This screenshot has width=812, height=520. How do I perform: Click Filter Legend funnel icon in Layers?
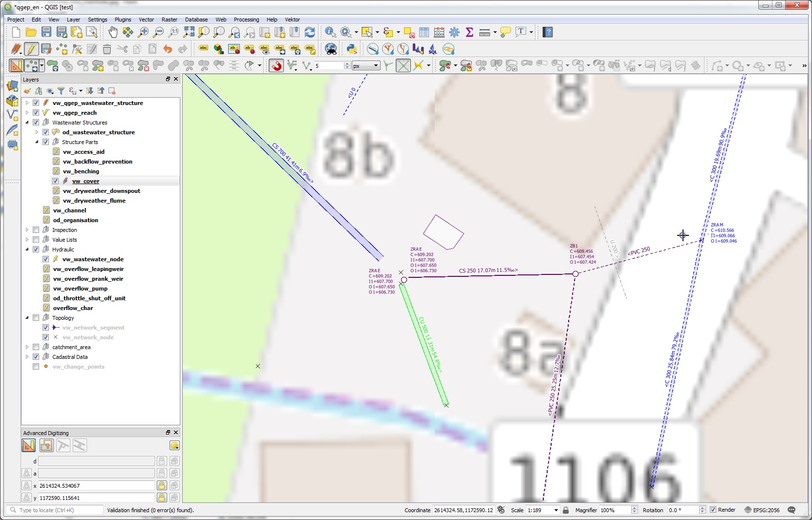[x=61, y=91]
